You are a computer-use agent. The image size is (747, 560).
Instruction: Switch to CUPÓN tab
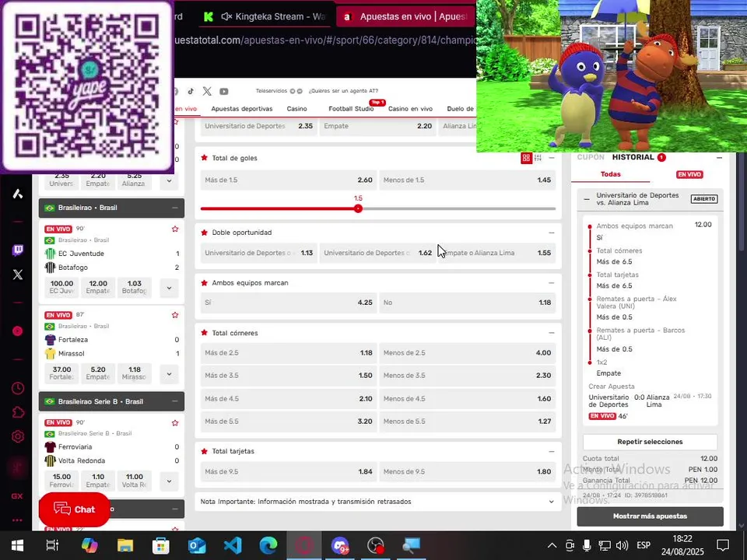(591, 157)
